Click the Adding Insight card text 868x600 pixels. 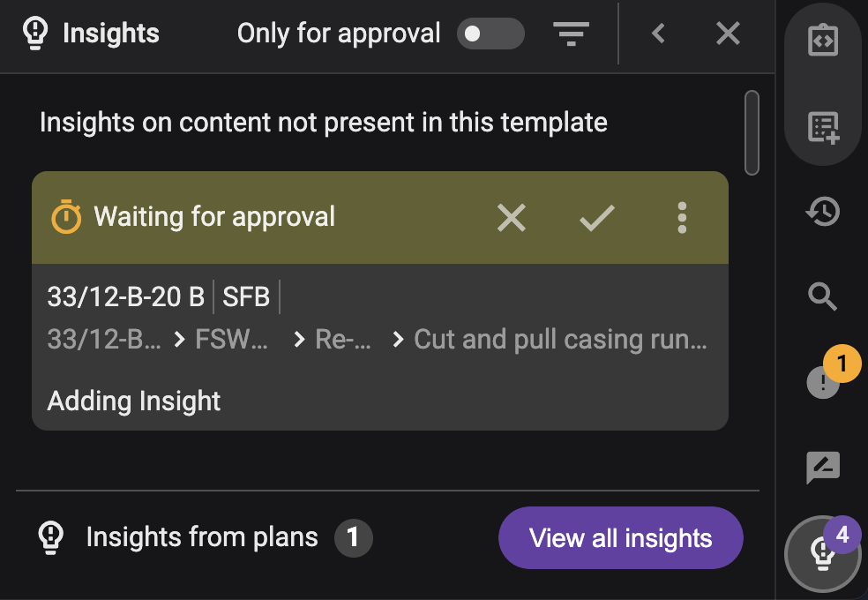134,401
